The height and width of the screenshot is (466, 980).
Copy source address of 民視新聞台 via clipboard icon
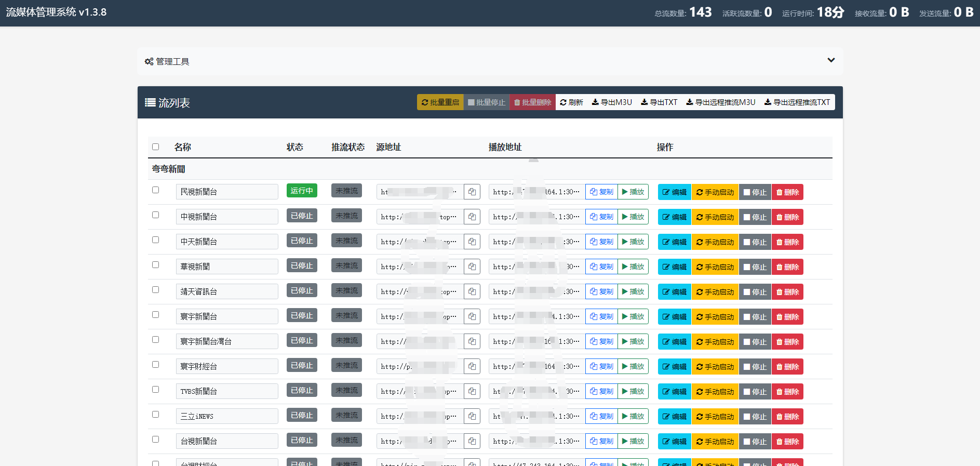click(x=472, y=192)
